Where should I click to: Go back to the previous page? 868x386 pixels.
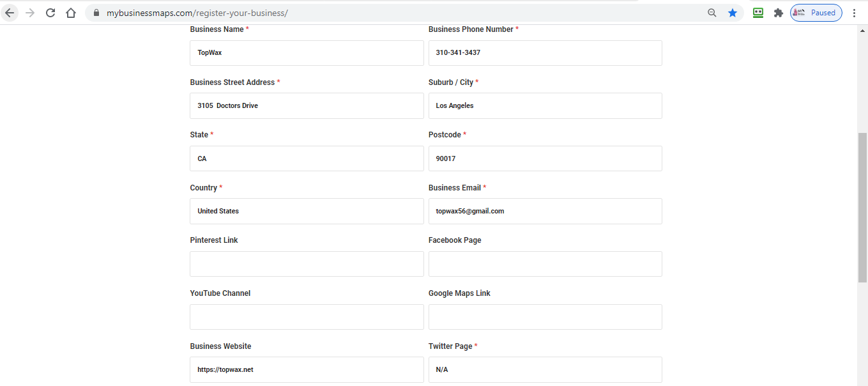click(10, 13)
